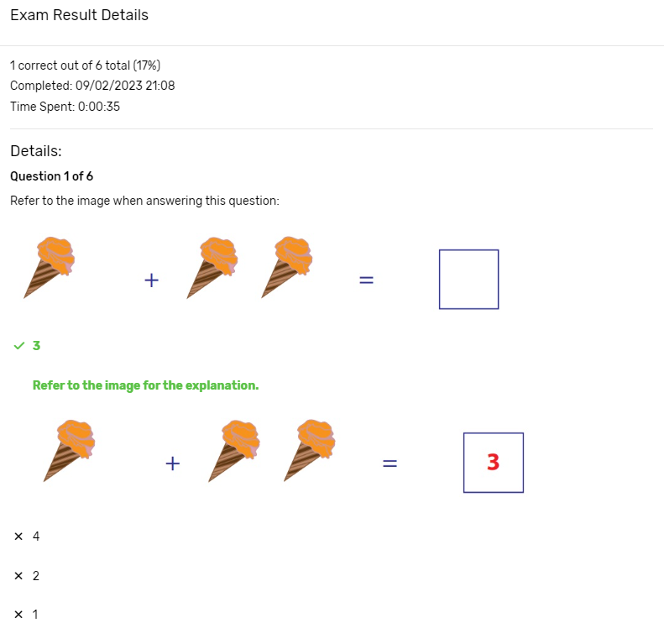The image size is (664, 644).
Task: Click the X mark next to answer 4
Action: (x=18, y=537)
